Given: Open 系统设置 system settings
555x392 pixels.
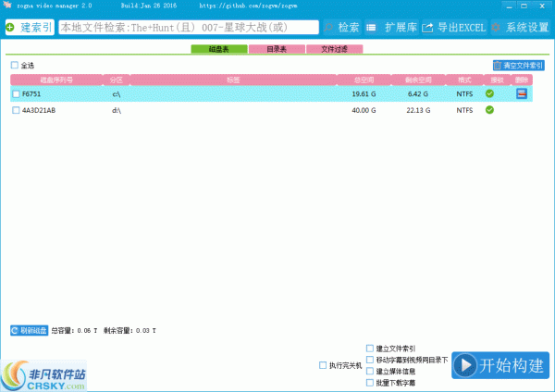Looking at the screenshot, I should [x=520, y=28].
